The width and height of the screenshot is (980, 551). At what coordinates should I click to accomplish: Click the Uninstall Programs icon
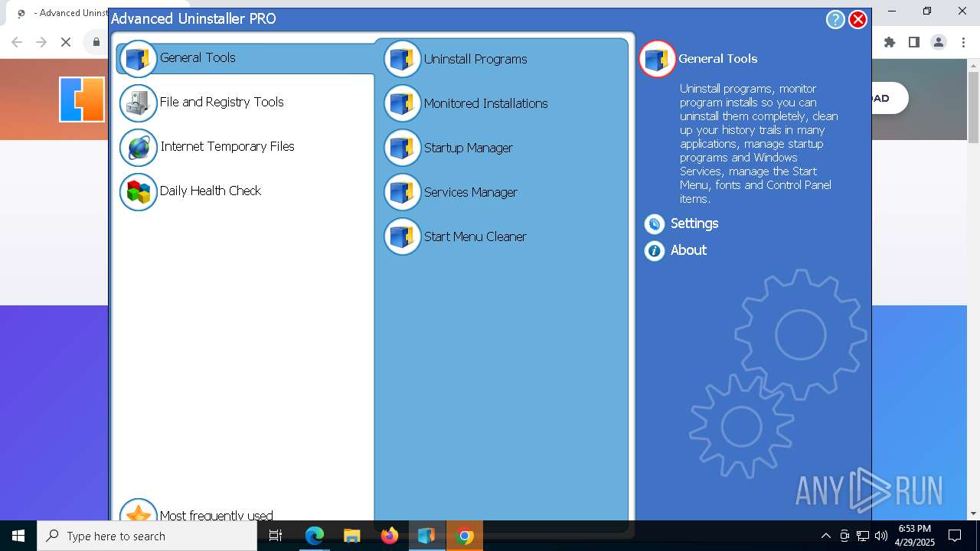(x=403, y=59)
